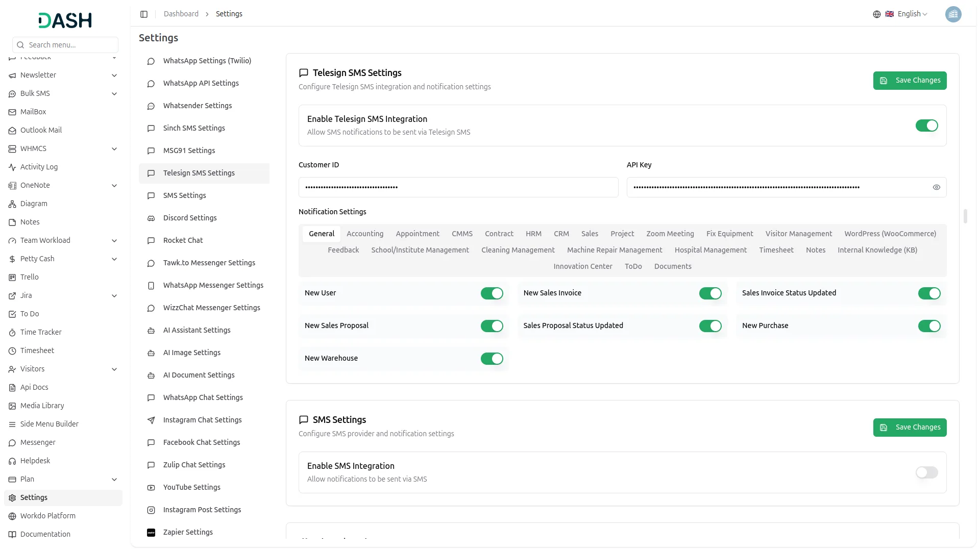Click the DASH logo

pyautogui.click(x=65, y=20)
